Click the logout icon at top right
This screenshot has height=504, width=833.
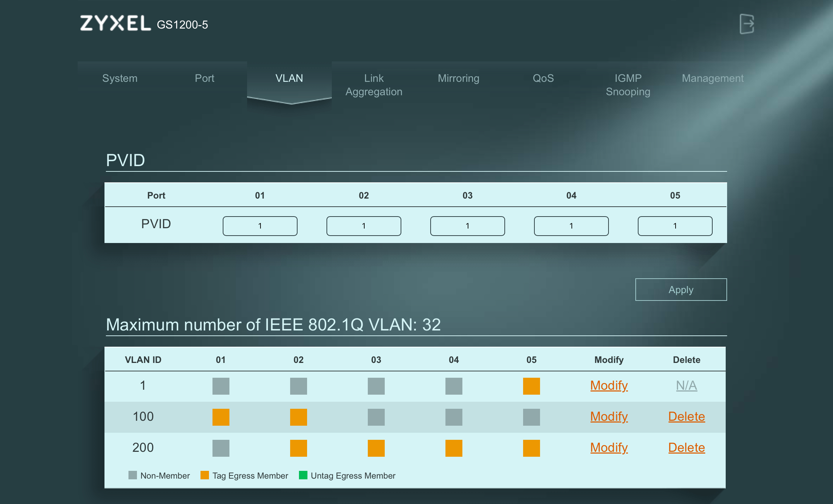pos(747,24)
